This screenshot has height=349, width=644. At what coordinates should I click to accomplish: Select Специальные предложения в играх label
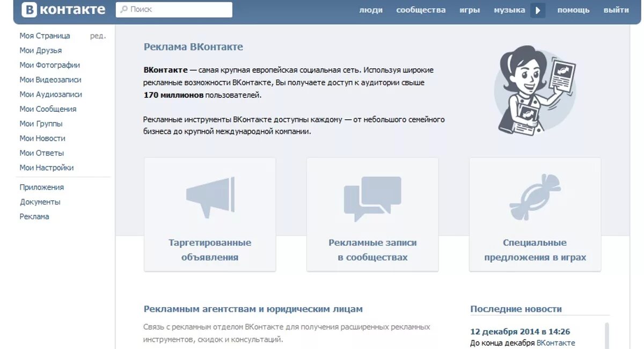coord(535,250)
